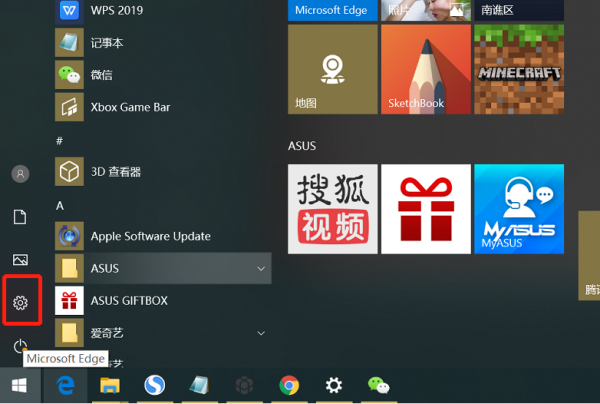Open the 南谯区 weather tile
The image size is (600, 404).
pyautogui.click(x=519, y=10)
